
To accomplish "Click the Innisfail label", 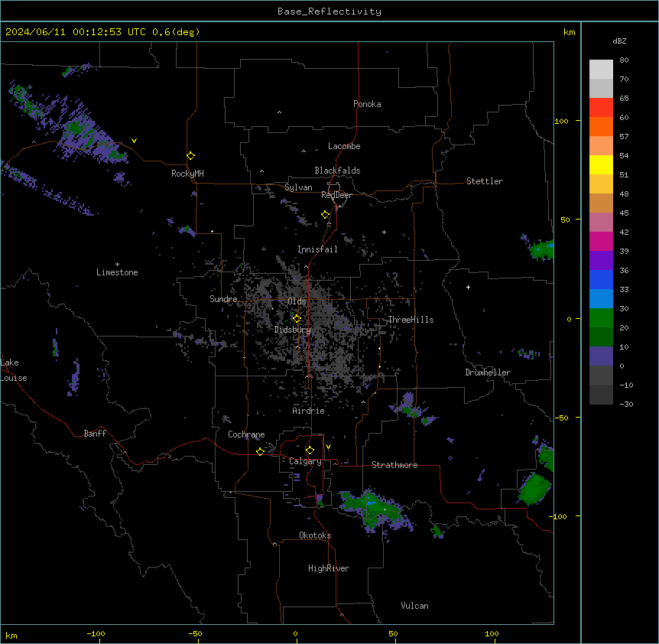I will pyautogui.click(x=317, y=249).
